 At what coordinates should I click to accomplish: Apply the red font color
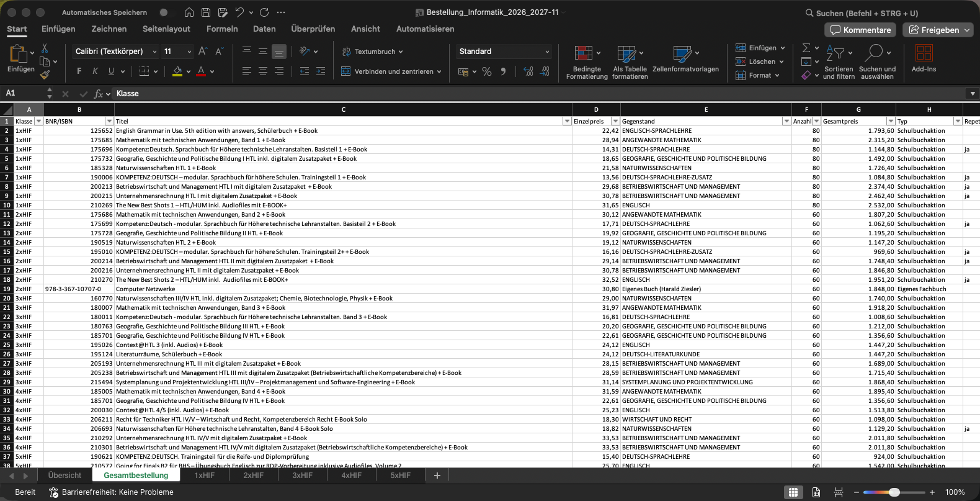[x=201, y=71]
